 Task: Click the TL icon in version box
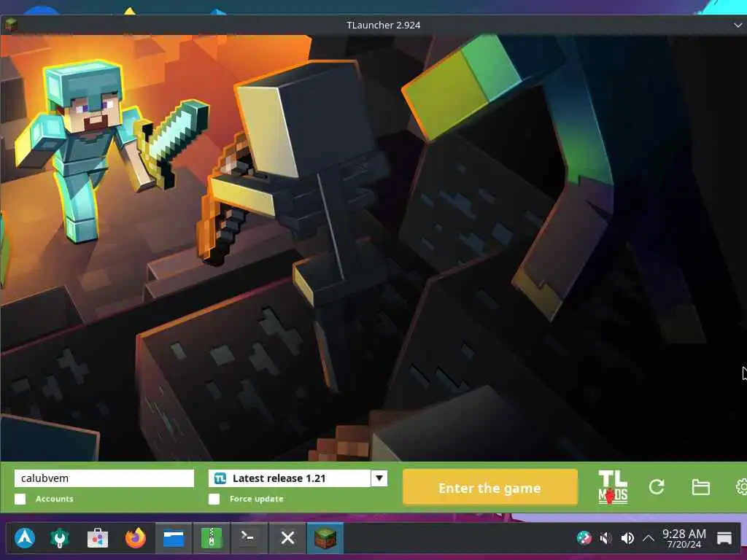[220, 478]
